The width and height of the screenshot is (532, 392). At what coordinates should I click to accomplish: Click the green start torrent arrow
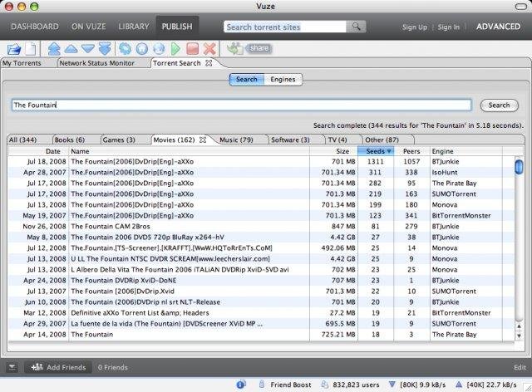[175, 49]
